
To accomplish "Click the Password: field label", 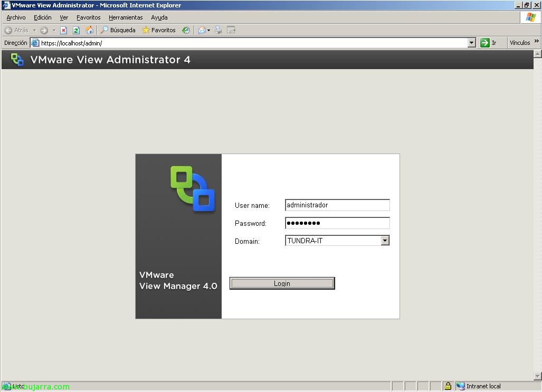I will point(251,223).
